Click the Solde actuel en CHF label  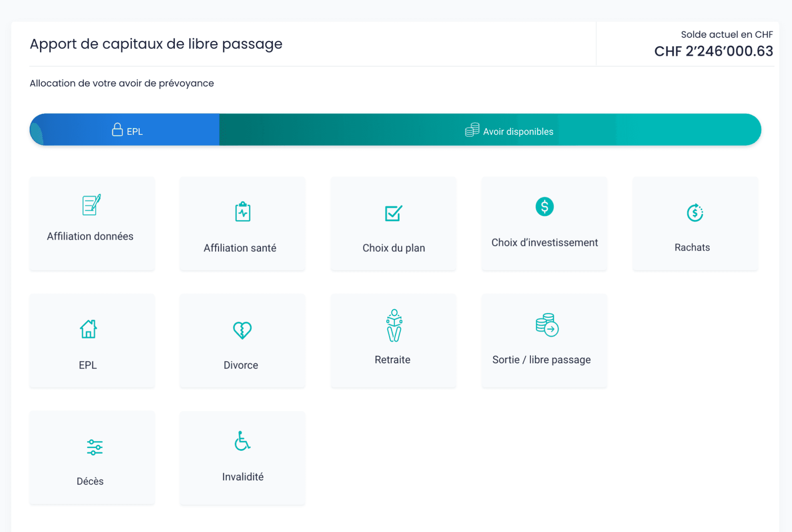727,34
